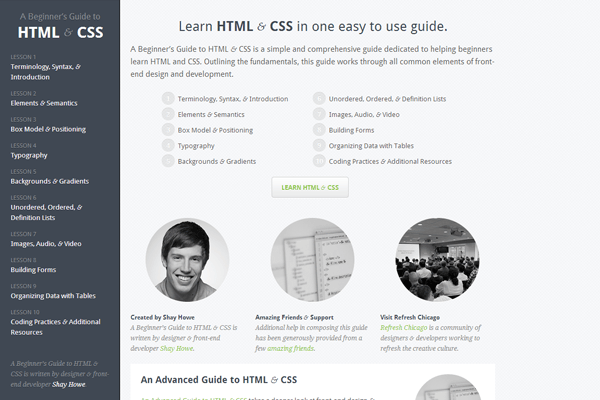Image resolution: width=600 pixels, height=400 pixels.
Task: Choose Lesson 10 Coding Practices & Additional Resources in sidebar
Action: 55,326
